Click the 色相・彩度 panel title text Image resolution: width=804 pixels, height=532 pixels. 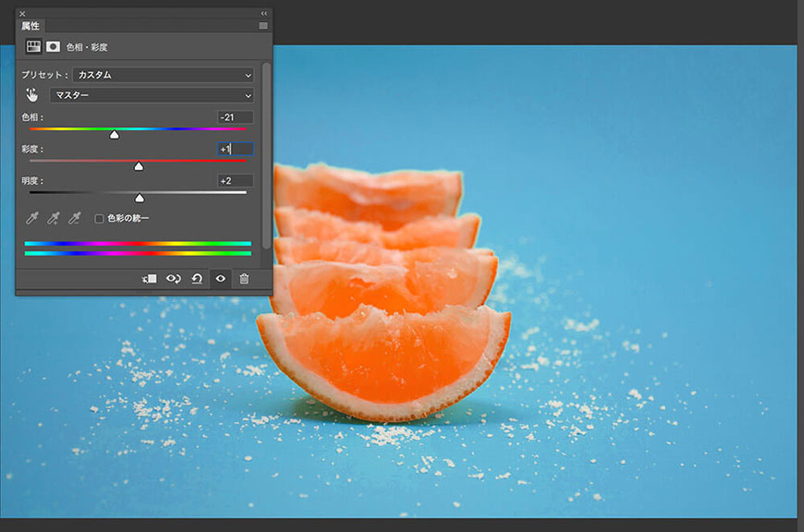pyautogui.click(x=87, y=47)
